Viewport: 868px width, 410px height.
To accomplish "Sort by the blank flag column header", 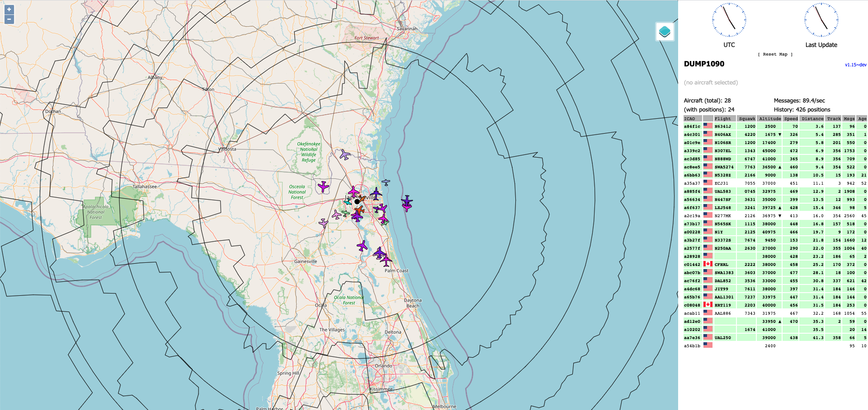I will pos(708,119).
